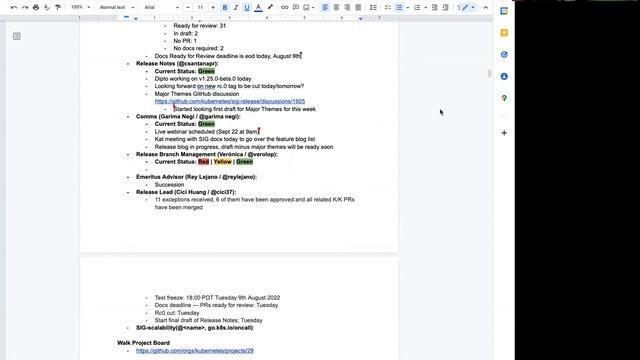The height and width of the screenshot is (360, 640).
Task: Activate the Paint format tool
Action: [58, 7]
